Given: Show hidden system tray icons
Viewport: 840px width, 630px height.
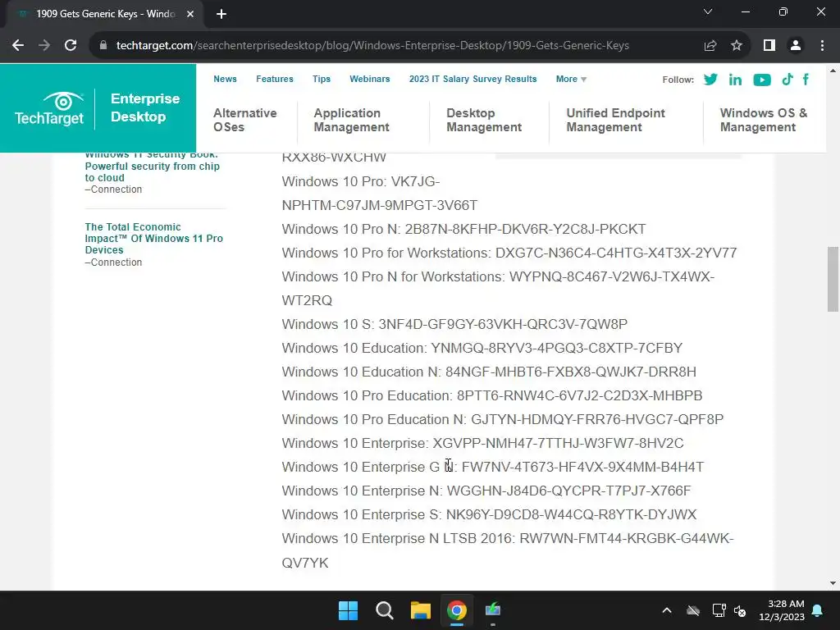Looking at the screenshot, I should point(667,610).
